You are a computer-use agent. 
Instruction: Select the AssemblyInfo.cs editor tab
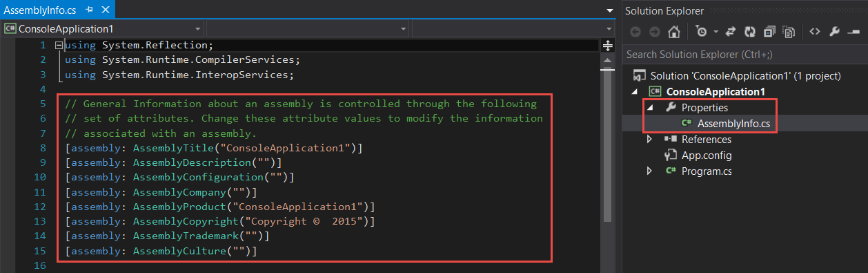coord(41,10)
